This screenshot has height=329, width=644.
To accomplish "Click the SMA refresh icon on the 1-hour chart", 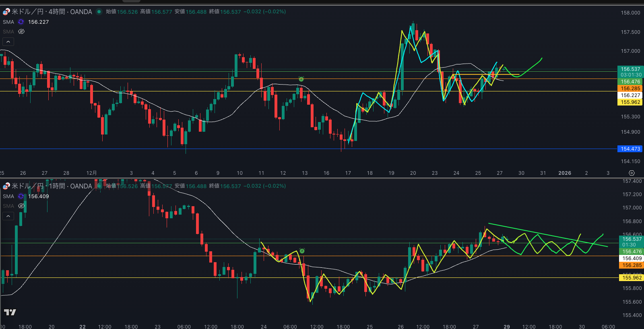I will click(x=21, y=197).
